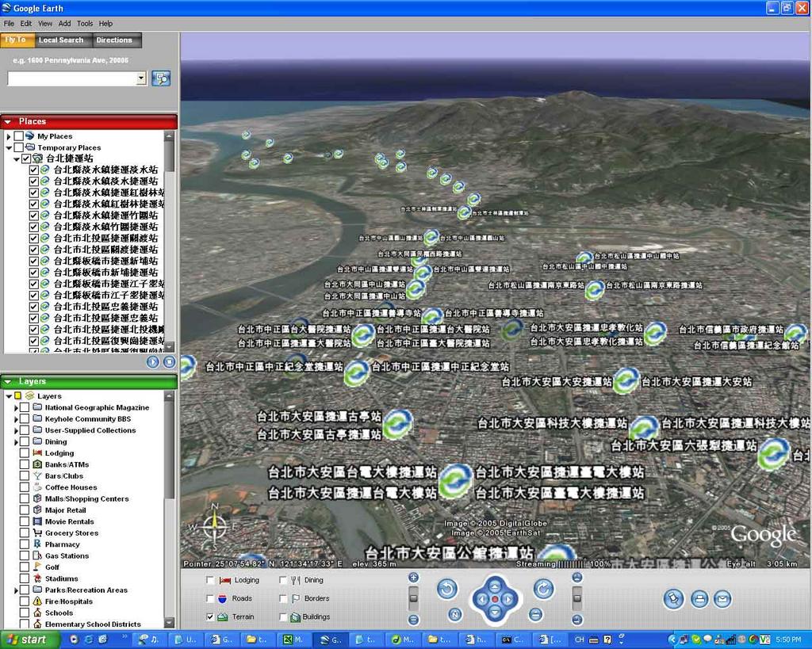This screenshot has width=812, height=649.
Task: Rotate the view clockwise
Action: point(543,589)
